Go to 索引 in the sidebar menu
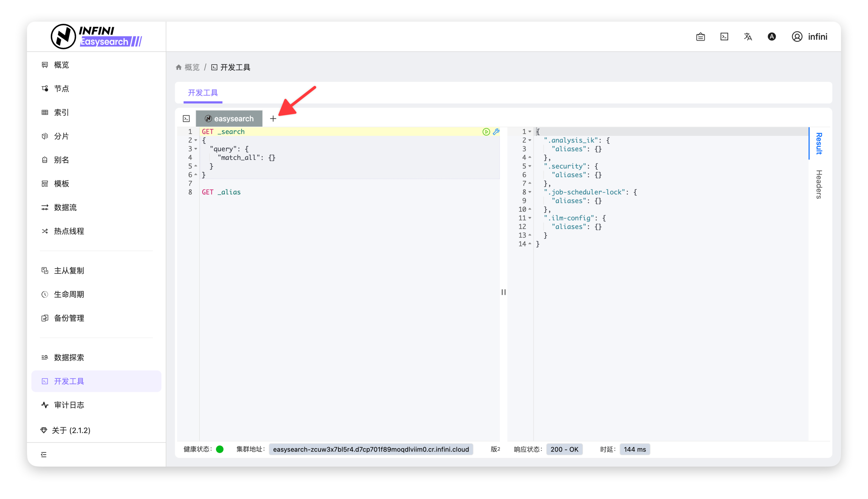Viewport: 868px width, 499px height. pyautogui.click(x=61, y=112)
